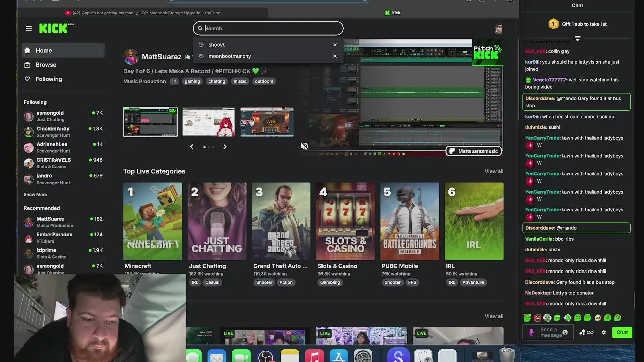The image size is (644, 362).
Task: Expand Show More in Following list
Action: coord(35,194)
